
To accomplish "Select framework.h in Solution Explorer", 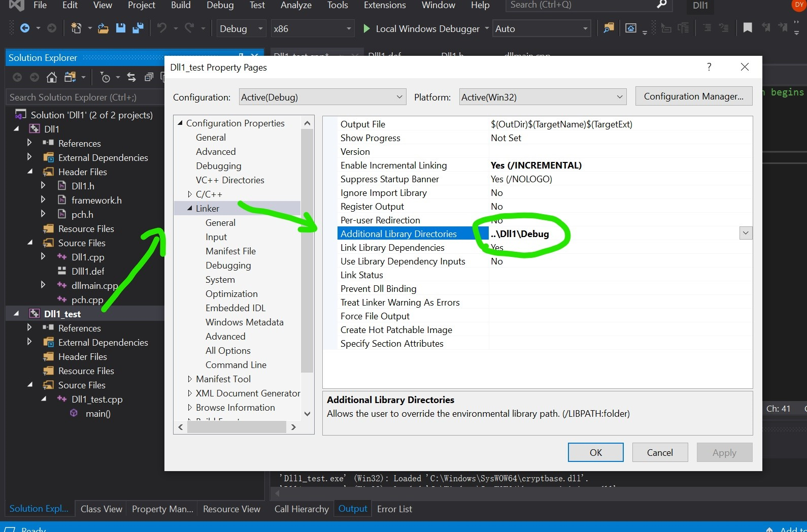I will [x=96, y=200].
